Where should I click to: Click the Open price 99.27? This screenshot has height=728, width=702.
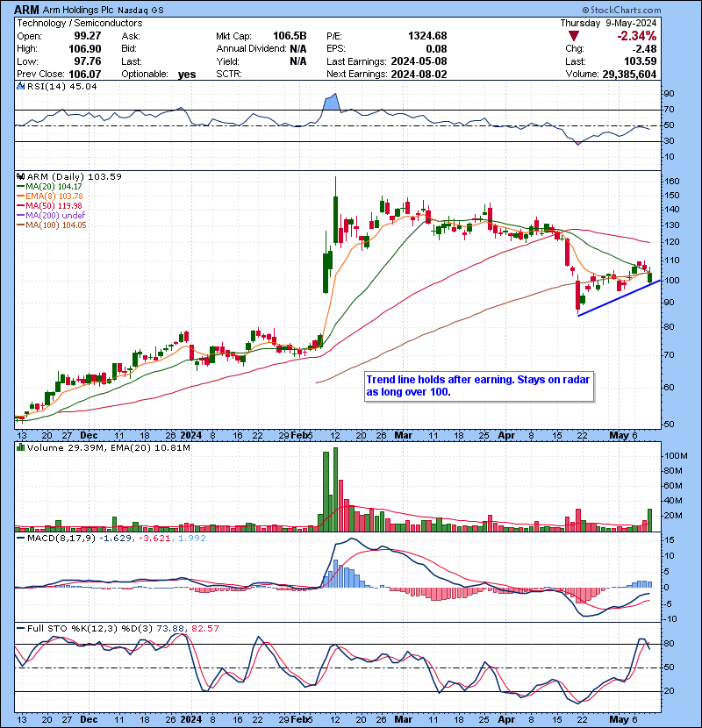(88, 36)
